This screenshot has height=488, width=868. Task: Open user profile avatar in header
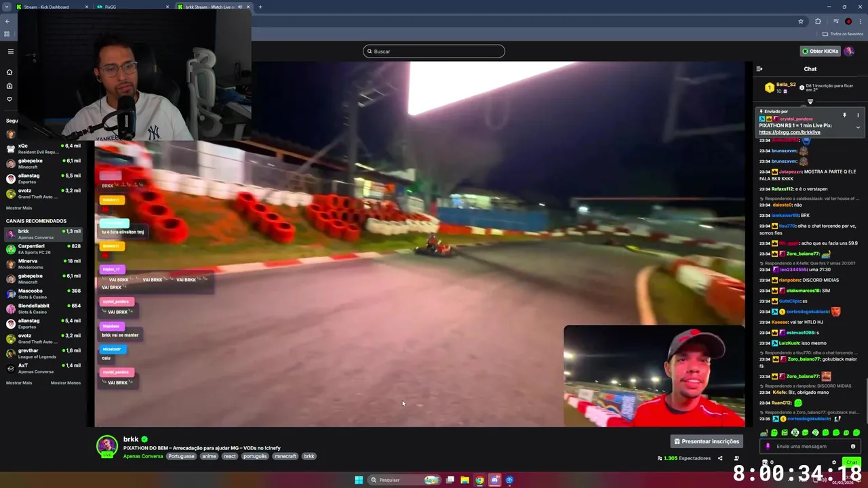point(849,51)
